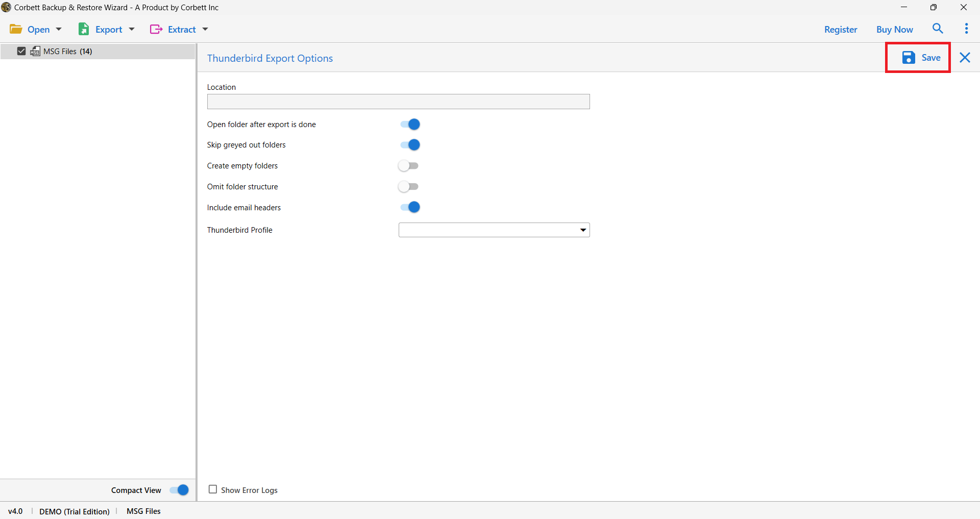Toggle the Compact View switch
This screenshot has height=519, width=980.
pyautogui.click(x=179, y=490)
